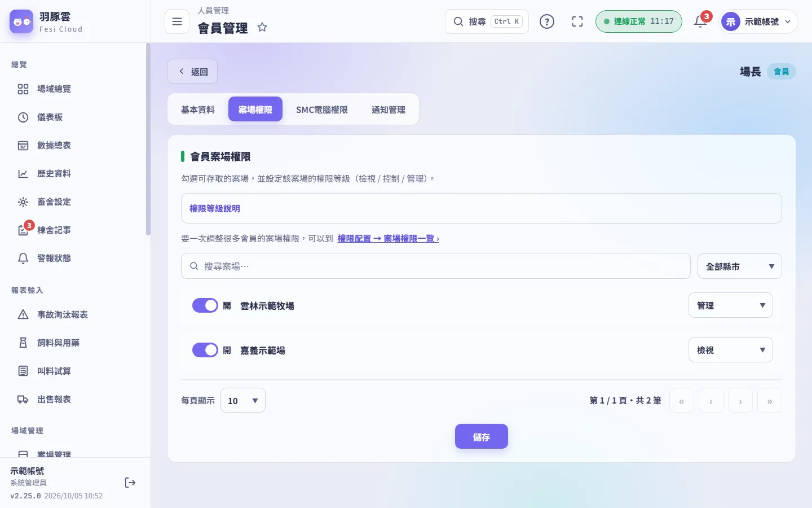Open 出售報表 truck item
The image size is (812, 508).
(x=75, y=399)
